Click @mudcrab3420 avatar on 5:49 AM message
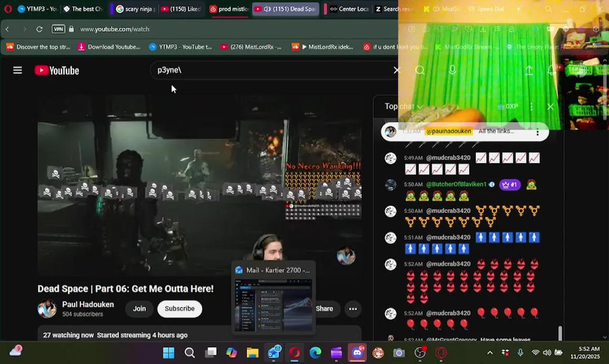 (x=390, y=158)
